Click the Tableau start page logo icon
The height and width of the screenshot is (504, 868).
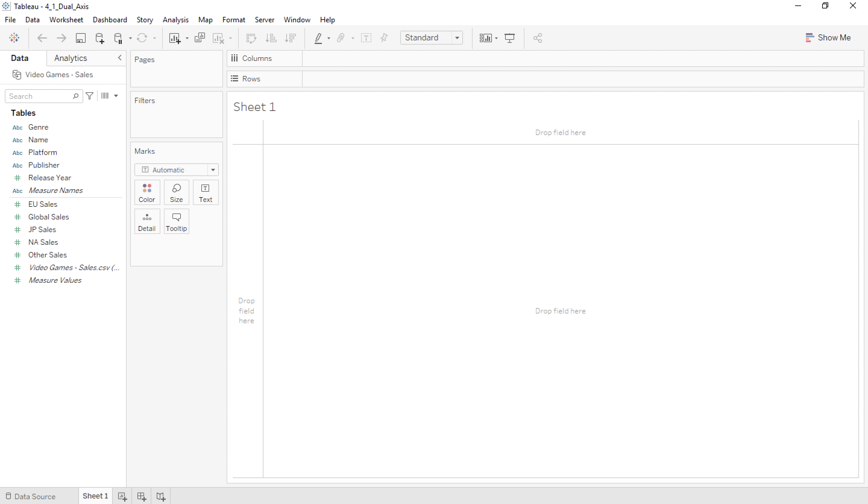pos(14,38)
